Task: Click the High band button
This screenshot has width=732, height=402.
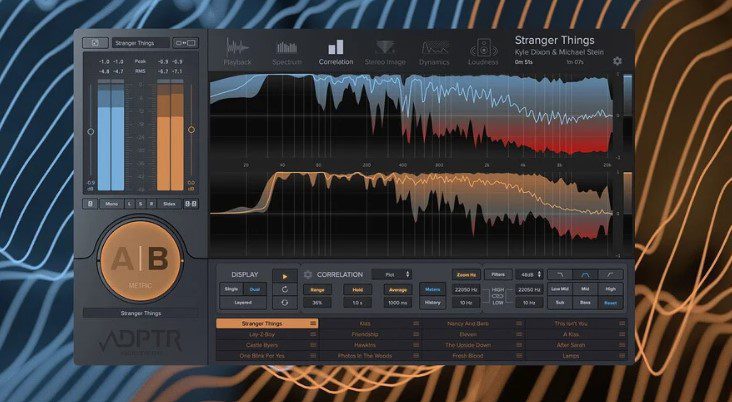Action: point(611,289)
